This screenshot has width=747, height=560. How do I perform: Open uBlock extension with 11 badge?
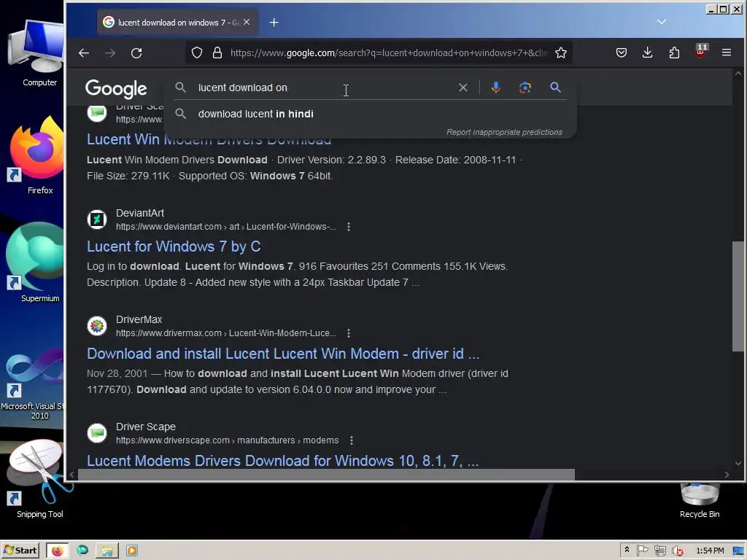coord(701,52)
